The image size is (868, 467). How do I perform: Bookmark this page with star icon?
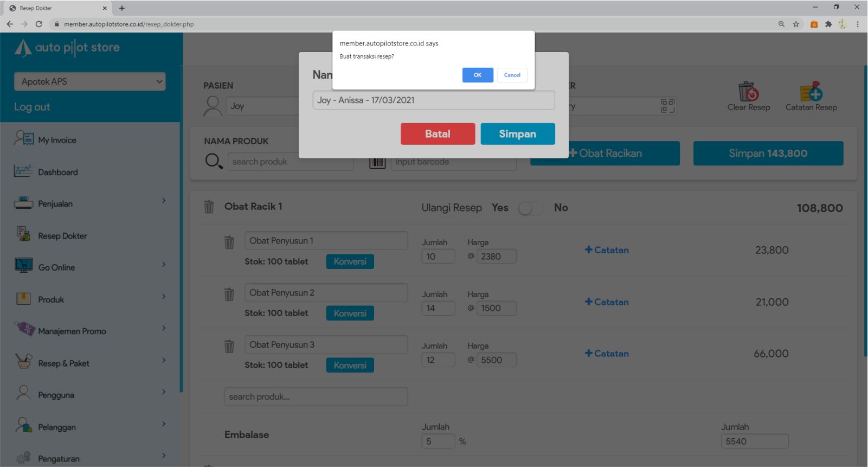[x=796, y=24]
